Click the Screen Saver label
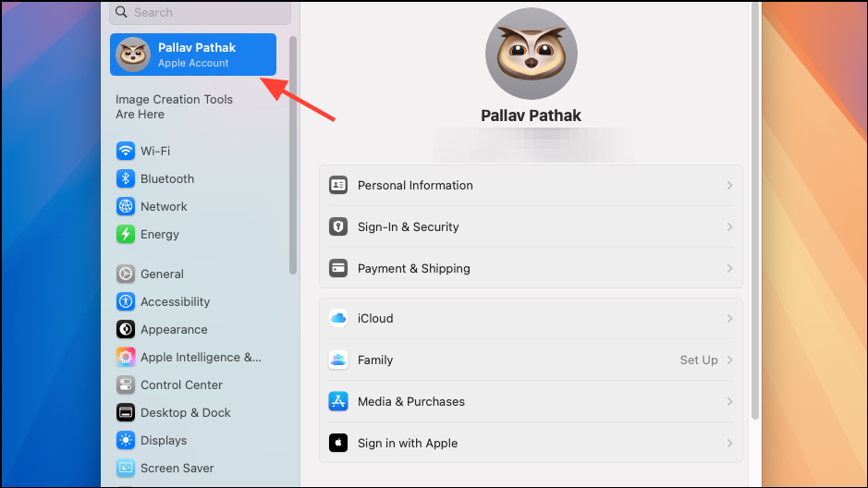The width and height of the screenshot is (868, 488). [177, 468]
